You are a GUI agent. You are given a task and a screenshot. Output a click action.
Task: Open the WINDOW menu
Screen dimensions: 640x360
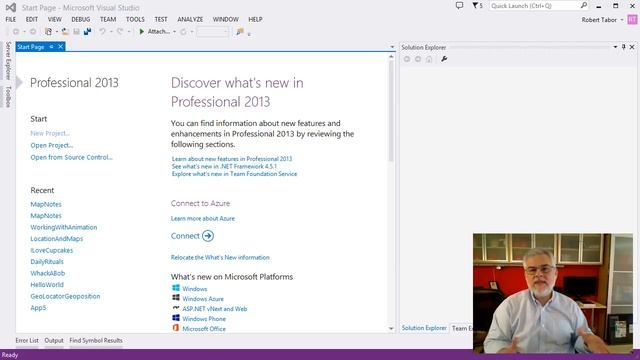(x=226, y=19)
